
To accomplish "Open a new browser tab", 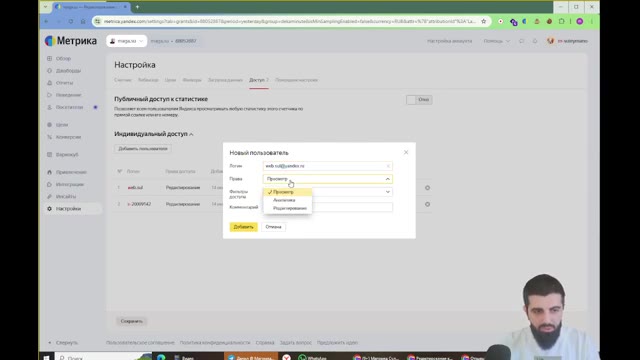I will click(137, 7).
